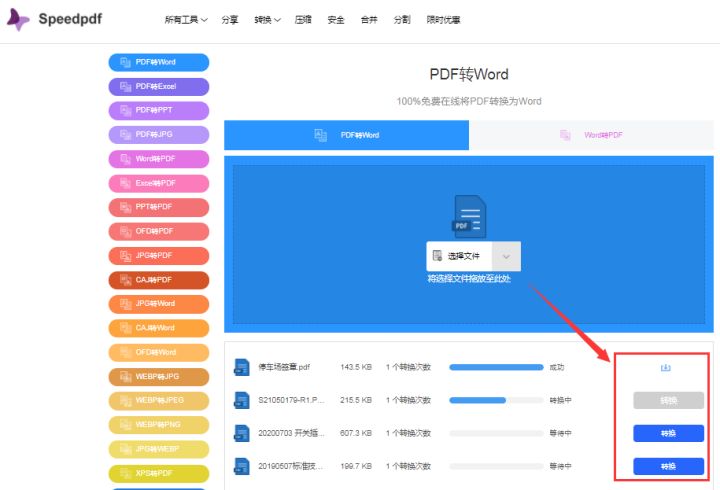Expand the arrow beside 选择文件
720x490 pixels.
[x=506, y=256]
